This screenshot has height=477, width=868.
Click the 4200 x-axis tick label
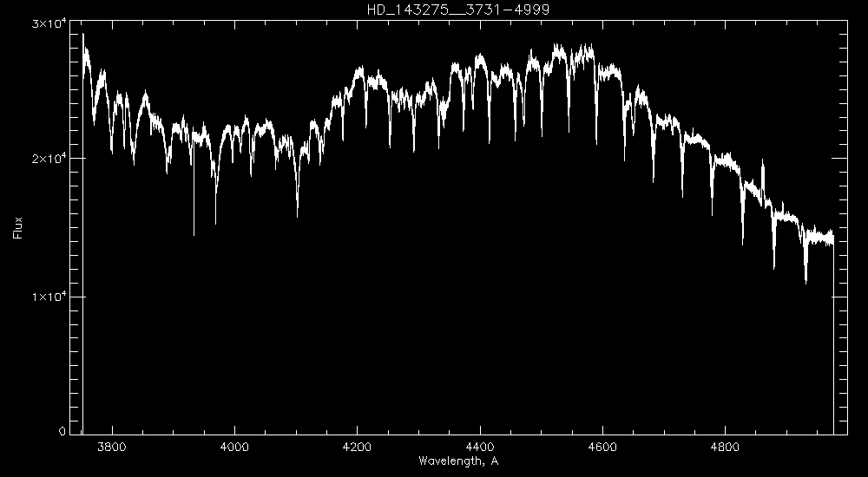pos(357,448)
